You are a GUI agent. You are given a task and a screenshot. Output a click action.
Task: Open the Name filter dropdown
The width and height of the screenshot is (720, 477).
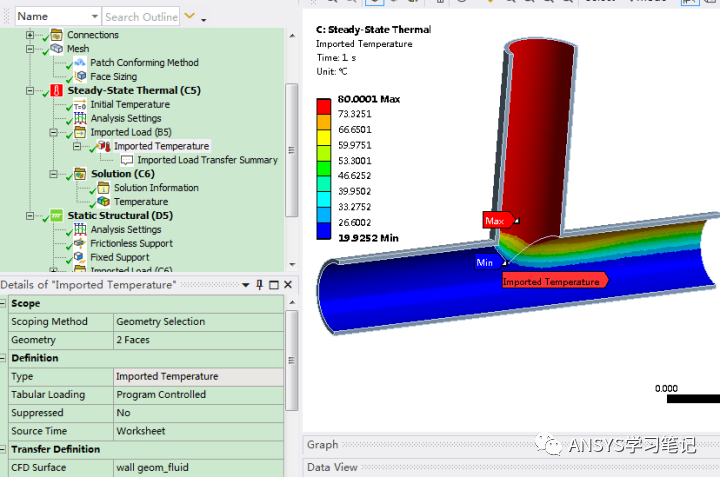pyautogui.click(x=93, y=17)
